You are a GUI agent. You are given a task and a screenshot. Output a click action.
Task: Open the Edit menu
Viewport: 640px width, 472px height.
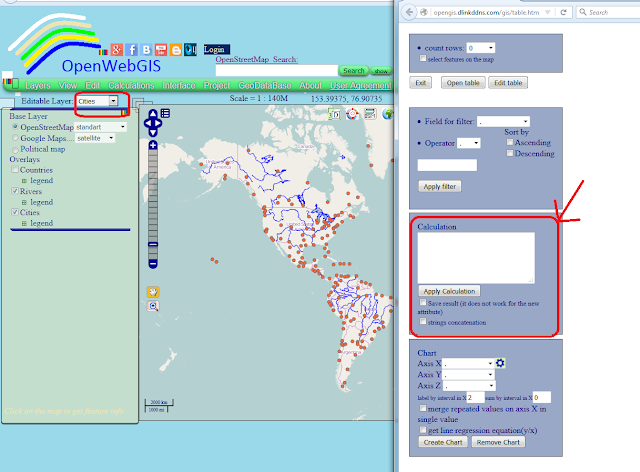(x=93, y=85)
